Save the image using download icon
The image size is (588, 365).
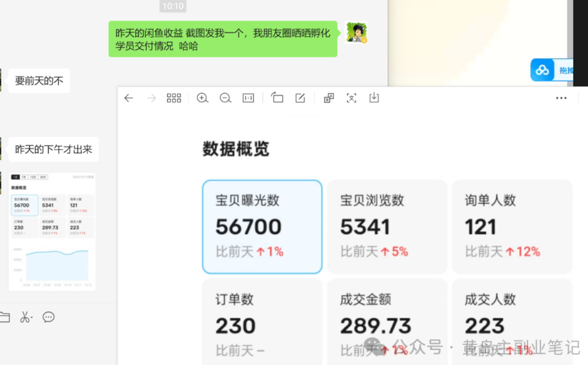coord(374,98)
